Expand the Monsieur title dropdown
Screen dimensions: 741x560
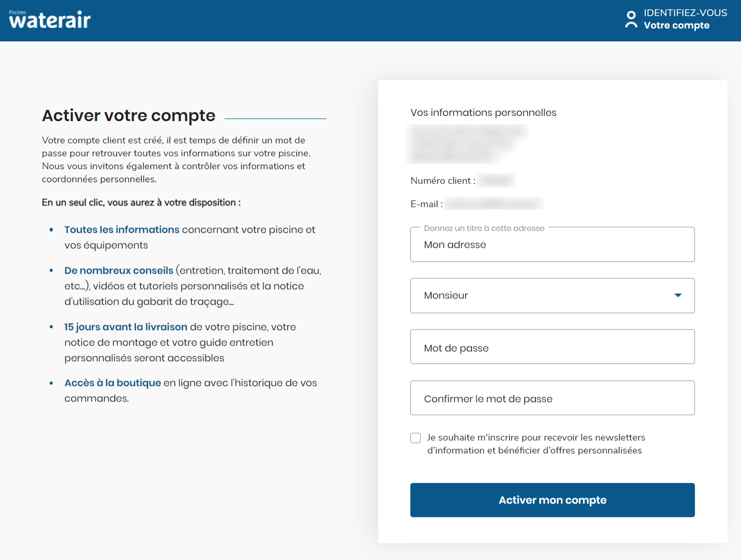(x=552, y=296)
